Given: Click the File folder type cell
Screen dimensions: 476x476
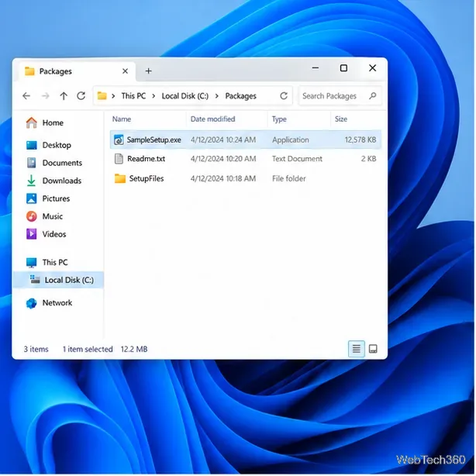Looking at the screenshot, I should click(289, 178).
